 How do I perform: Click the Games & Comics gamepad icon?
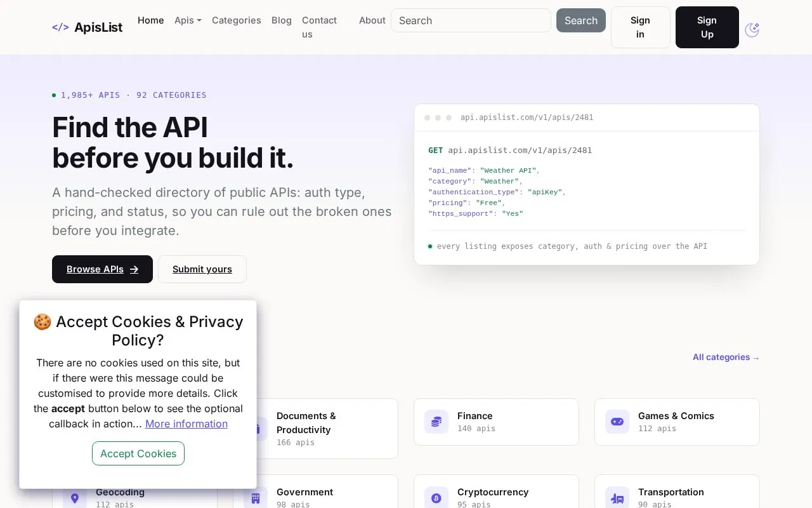click(617, 422)
